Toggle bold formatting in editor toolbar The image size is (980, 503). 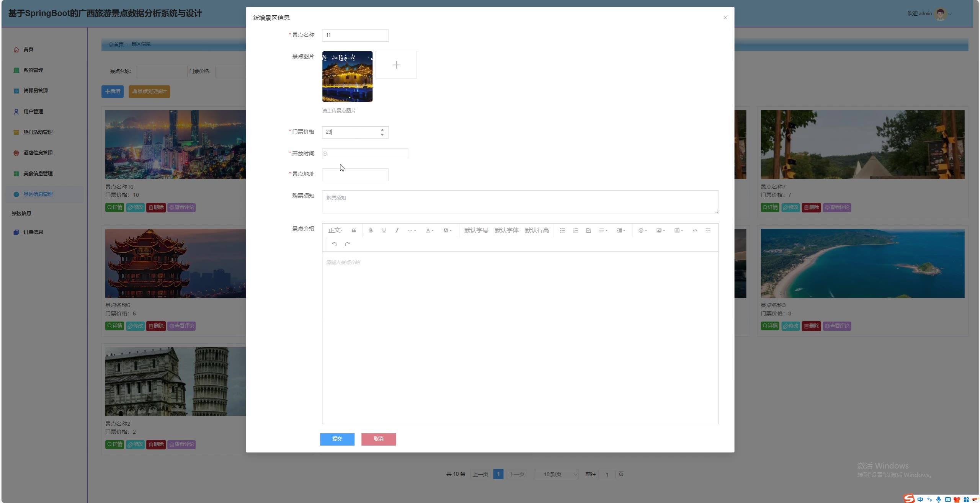(x=371, y=230)
